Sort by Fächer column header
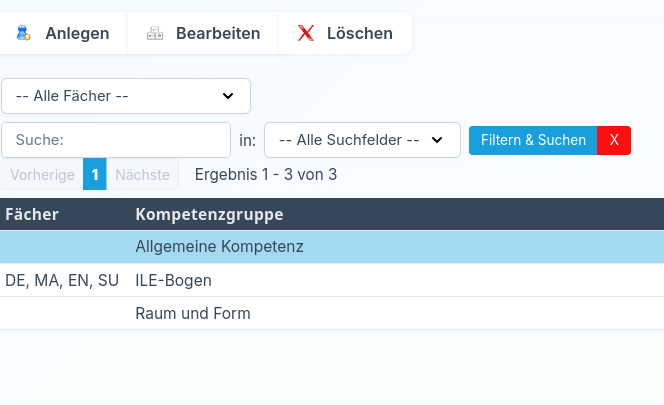Image resolution: width=664 pixels, height=405 pixels. (x=32, y=214)
